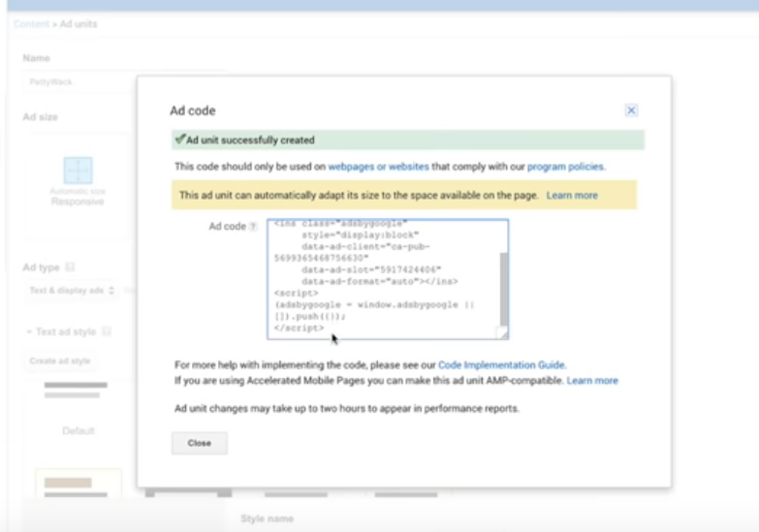Screen dimensions: 759x532
Task: Click the Name input field in background
Action: pos(79,81)
